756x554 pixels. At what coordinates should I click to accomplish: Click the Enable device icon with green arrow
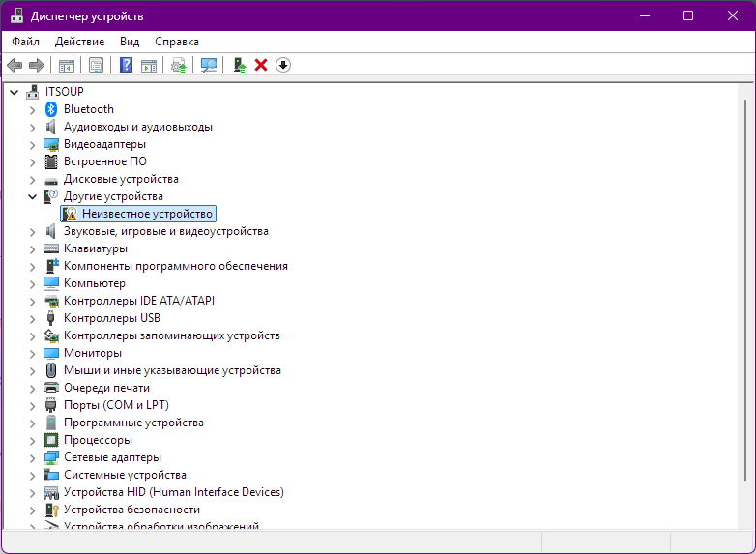[x=239, y=65]
